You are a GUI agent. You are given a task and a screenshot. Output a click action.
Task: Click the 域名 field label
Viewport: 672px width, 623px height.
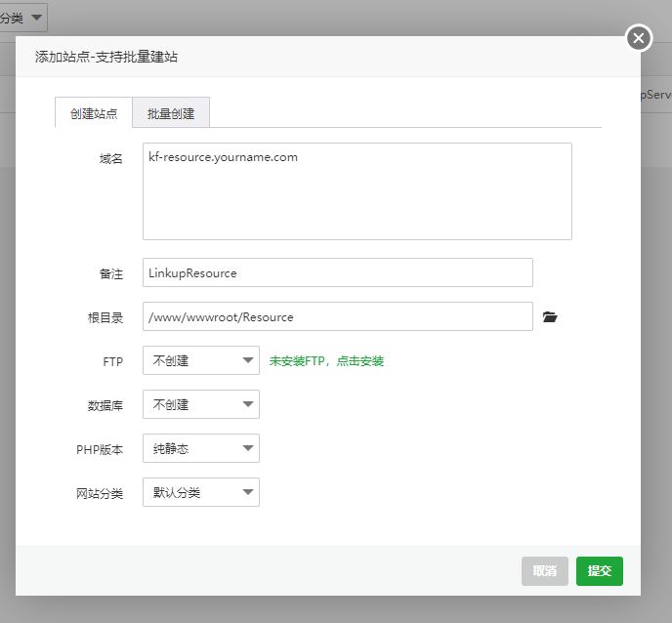click(111, 159)
